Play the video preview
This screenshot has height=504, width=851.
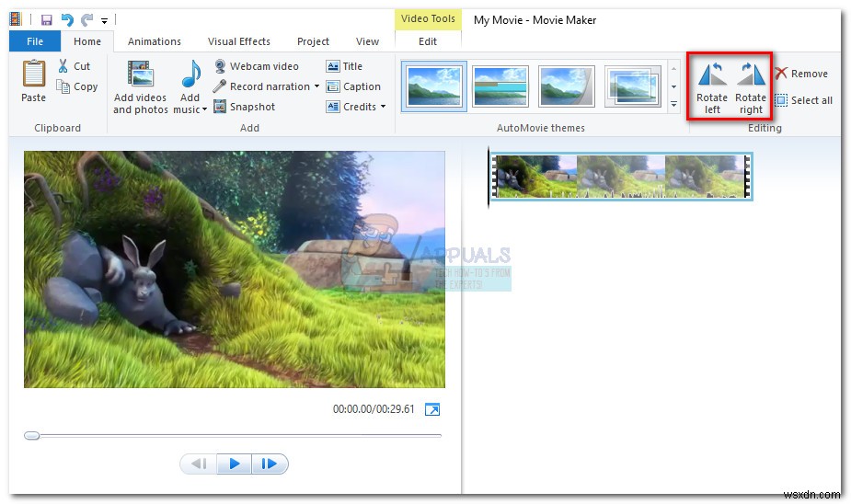pyautogui.click(x=234, y=464)
